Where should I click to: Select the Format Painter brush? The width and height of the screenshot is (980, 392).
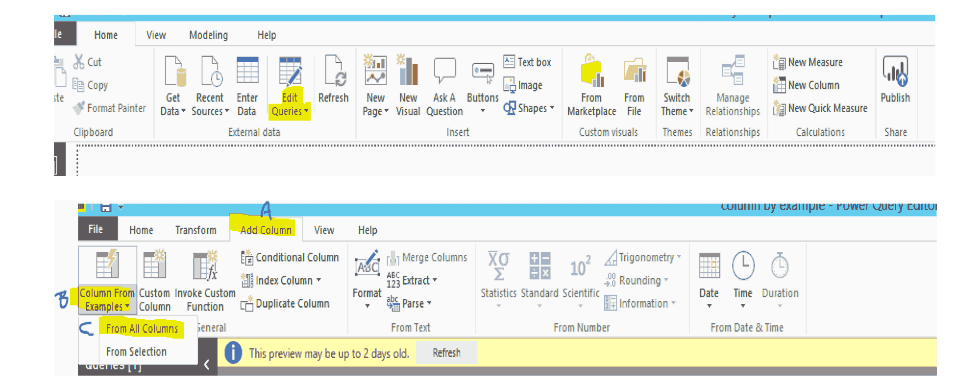(78, 108)
